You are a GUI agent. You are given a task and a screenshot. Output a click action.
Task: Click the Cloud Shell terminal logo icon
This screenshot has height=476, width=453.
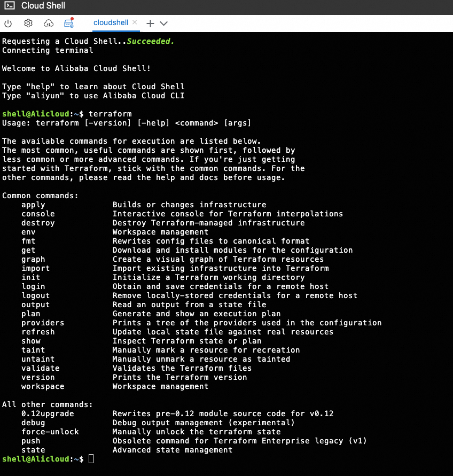tap(10, 5)
